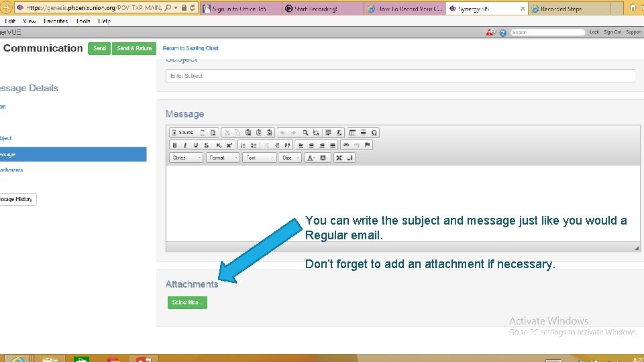Click the green Send button
The height and width of the screenshot is (362, 644).
point(99,48)
